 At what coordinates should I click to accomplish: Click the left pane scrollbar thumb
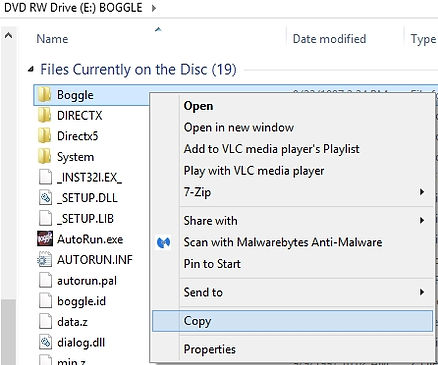[x=8, y=332]
